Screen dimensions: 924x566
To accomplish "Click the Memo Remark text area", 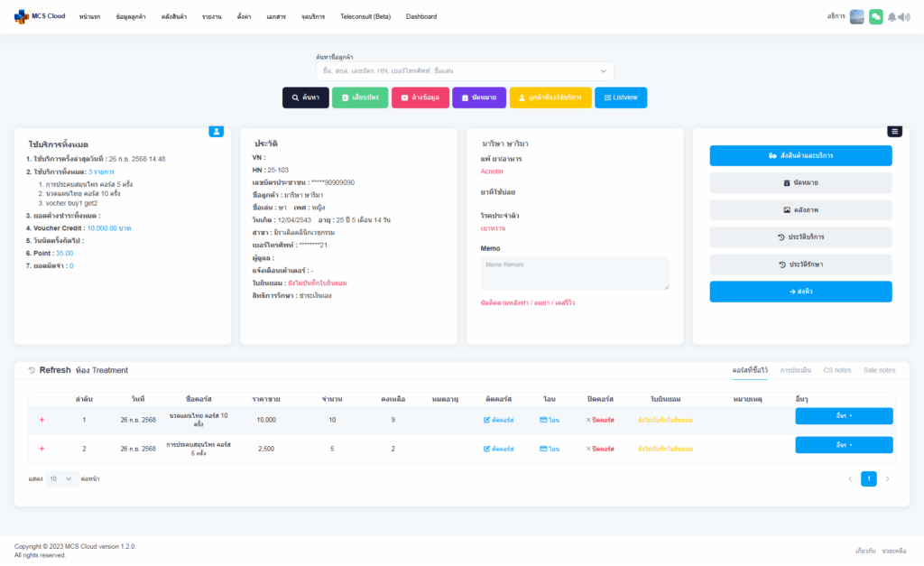I will point(575,273).
